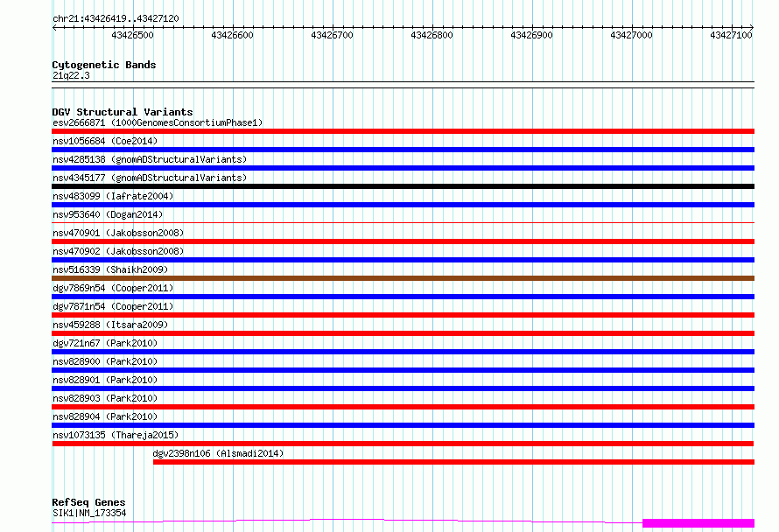The image size is (779, 532).
Task: Open the esv2666871 (1000GenomesConsortiumPhase1) label
Action: pos(158,122)
